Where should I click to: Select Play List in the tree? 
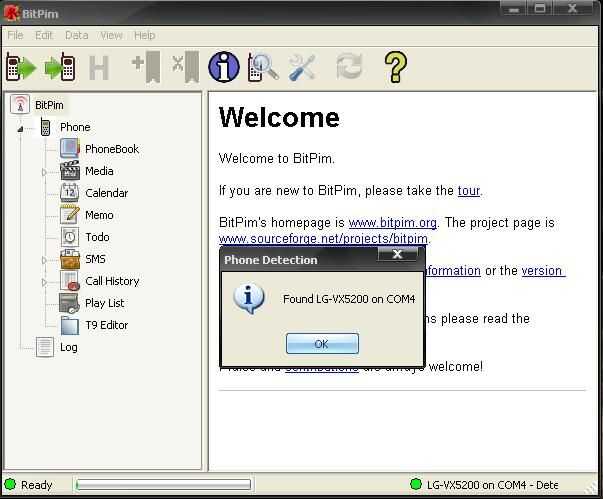pyautogui.click(x=104, y=303)
